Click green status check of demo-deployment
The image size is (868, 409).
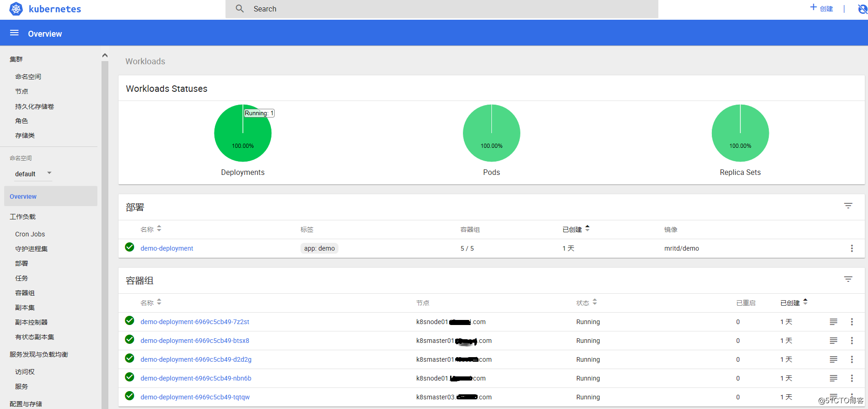click(x=130, y=247)
